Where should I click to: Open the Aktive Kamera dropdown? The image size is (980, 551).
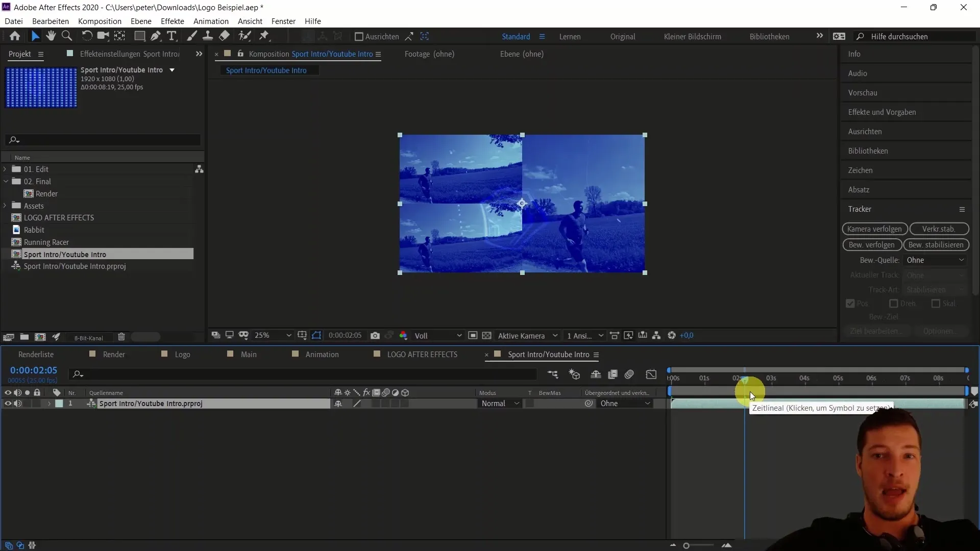point(527,336)
